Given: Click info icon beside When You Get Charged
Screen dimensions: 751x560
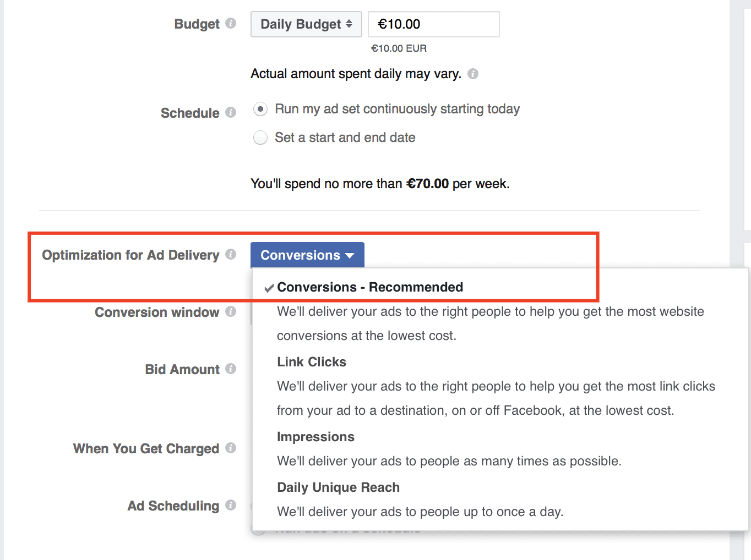Looking at the screenshot, I should (231, 448).
